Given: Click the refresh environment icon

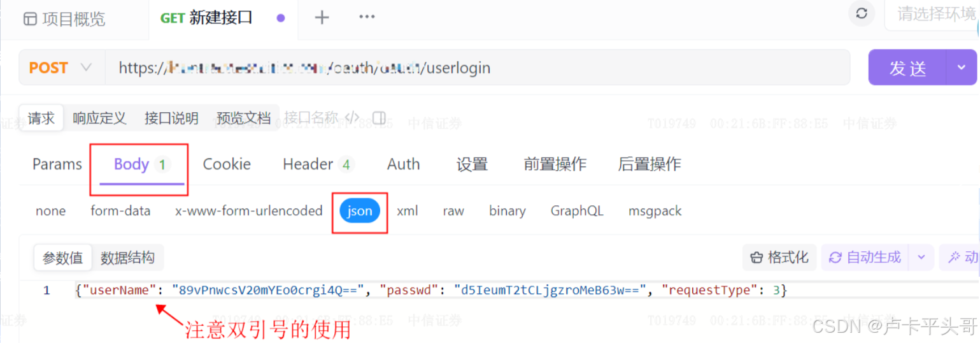Looking at the screenshot, I should pyautogui.click(x=862, y=13).
